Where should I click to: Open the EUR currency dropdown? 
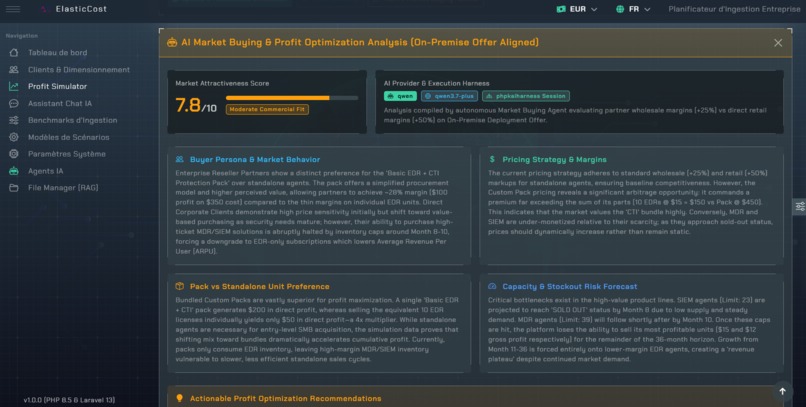[x=577, y=9]
